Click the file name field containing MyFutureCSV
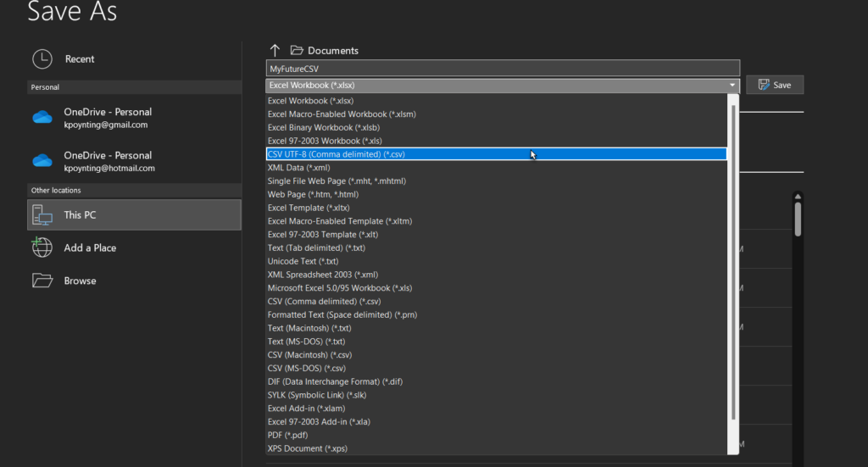 [x=503, y=68]
